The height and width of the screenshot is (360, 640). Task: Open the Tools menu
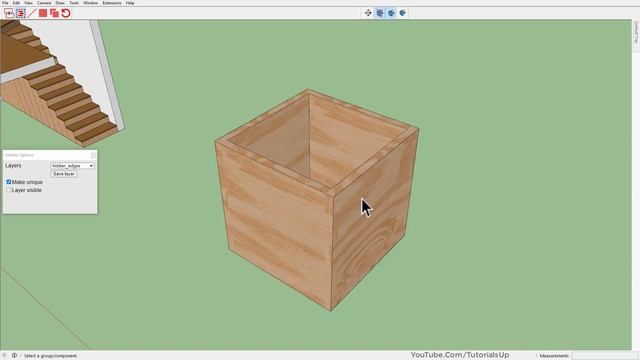pos(74,3)
